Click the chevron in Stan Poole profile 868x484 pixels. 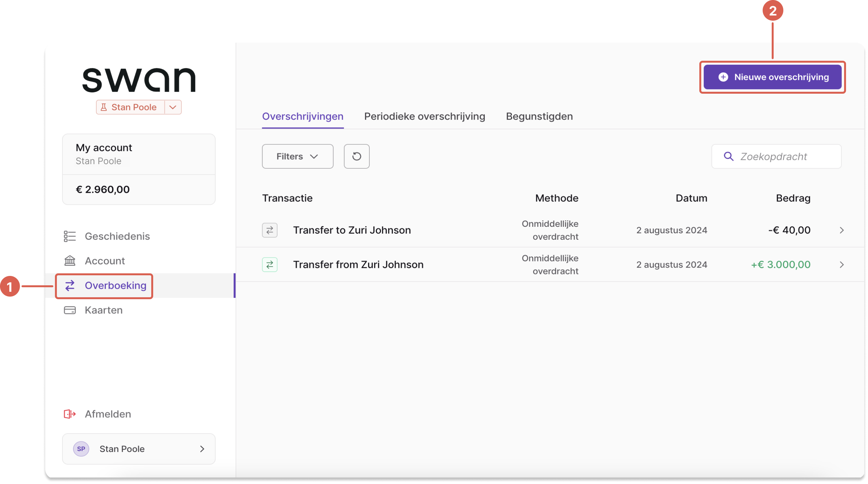202,449
